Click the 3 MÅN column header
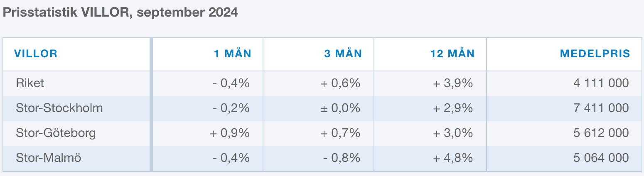The height and width of the screenshot is (176, 644). (343, 54)
